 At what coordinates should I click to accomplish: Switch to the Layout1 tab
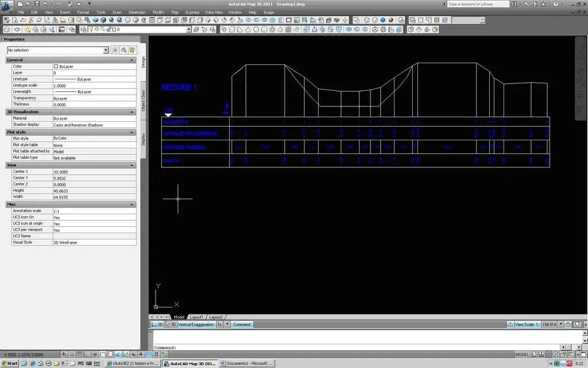196,317
